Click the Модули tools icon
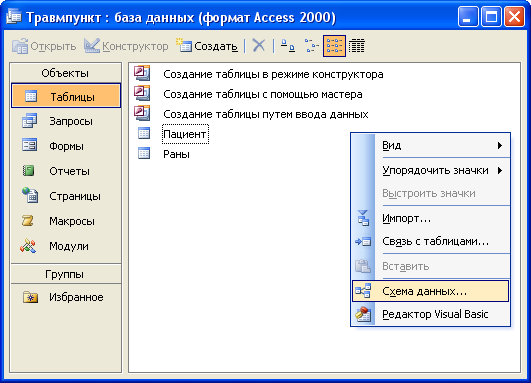The image size is (531, 383). click(x=28, y=246)
